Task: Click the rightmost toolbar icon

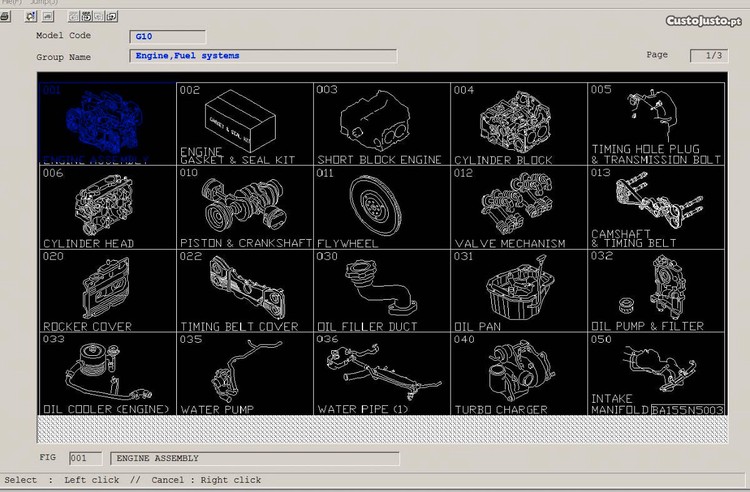Action: click(111, 17)
